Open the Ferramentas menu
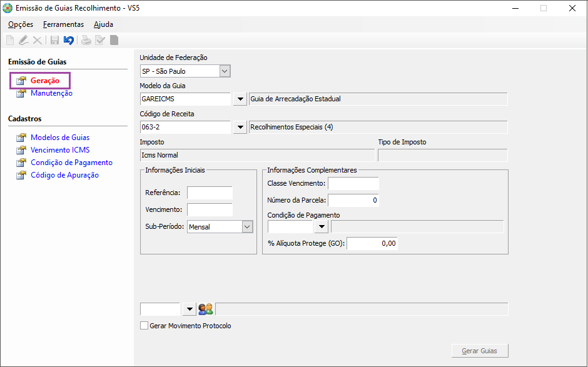The width and height of the screenshot is (588, 367). 63,24
